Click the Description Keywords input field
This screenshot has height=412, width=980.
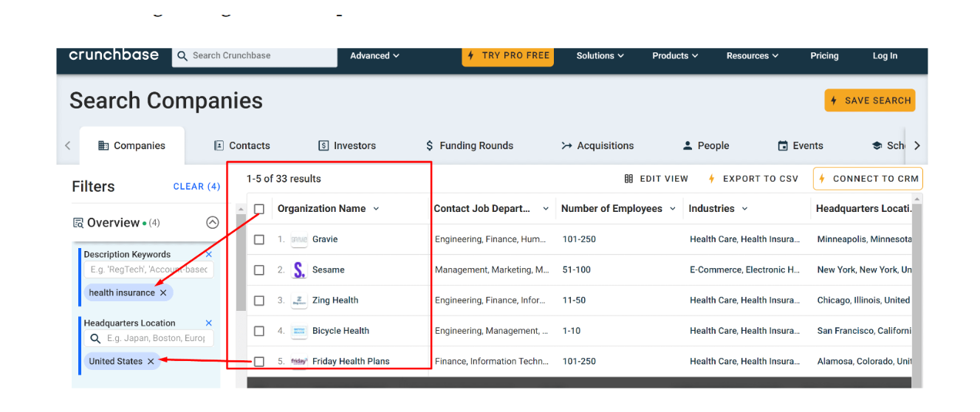[x=148, y=270]
